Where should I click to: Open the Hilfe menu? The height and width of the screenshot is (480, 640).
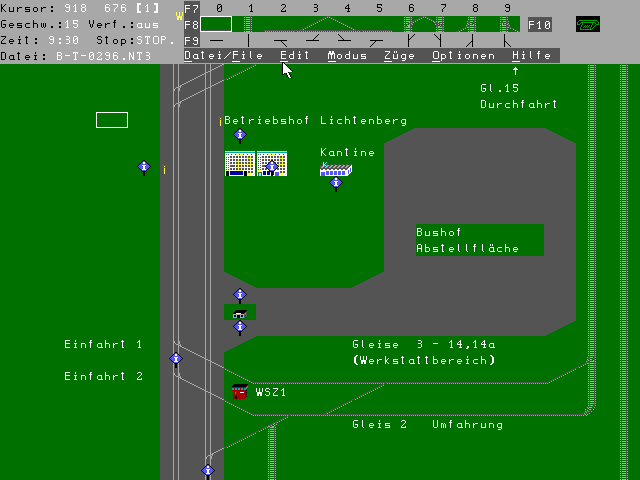(531, 56)
